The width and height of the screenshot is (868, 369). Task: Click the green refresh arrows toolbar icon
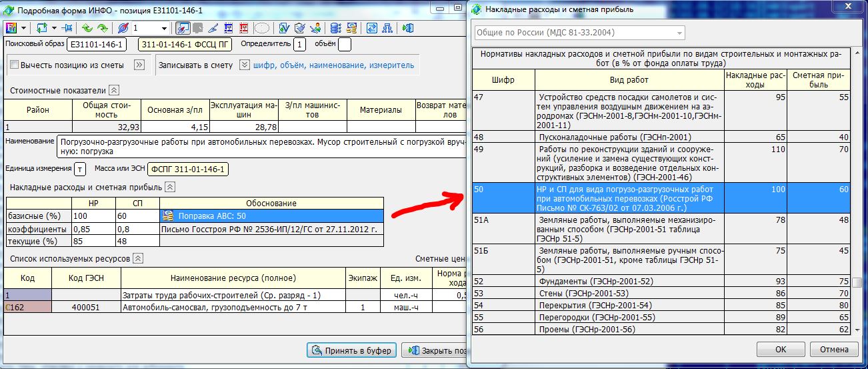pyautogui.click(x=42, y=29)
